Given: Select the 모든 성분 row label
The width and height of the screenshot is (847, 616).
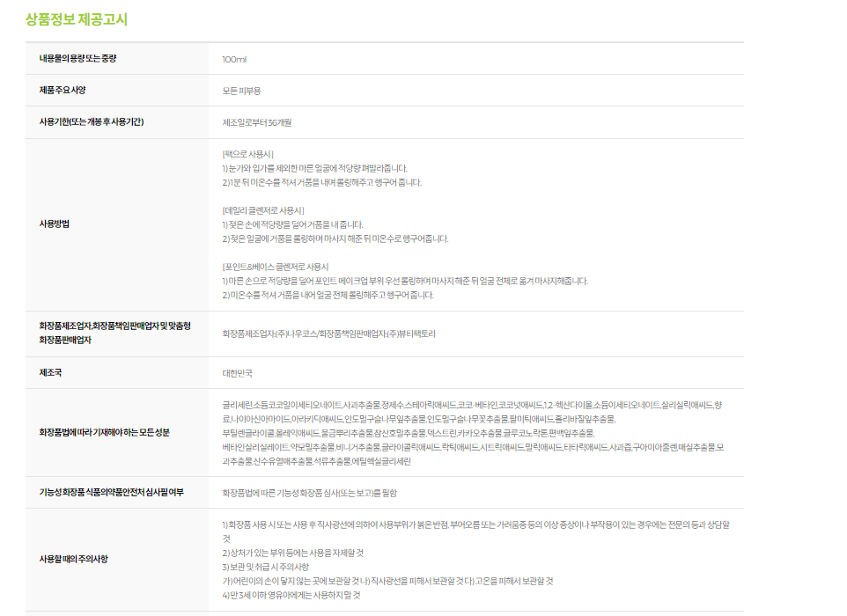Looking at the screenshot, I should (x=105, y=432).
